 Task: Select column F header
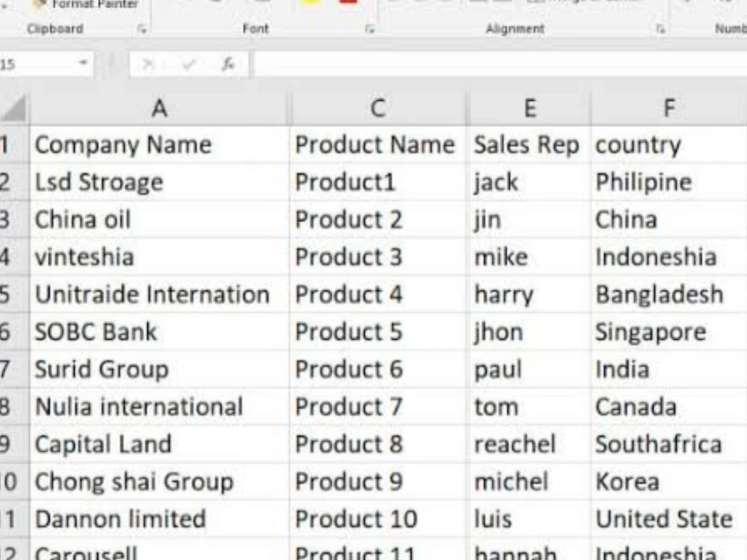(x=669, y=108)
